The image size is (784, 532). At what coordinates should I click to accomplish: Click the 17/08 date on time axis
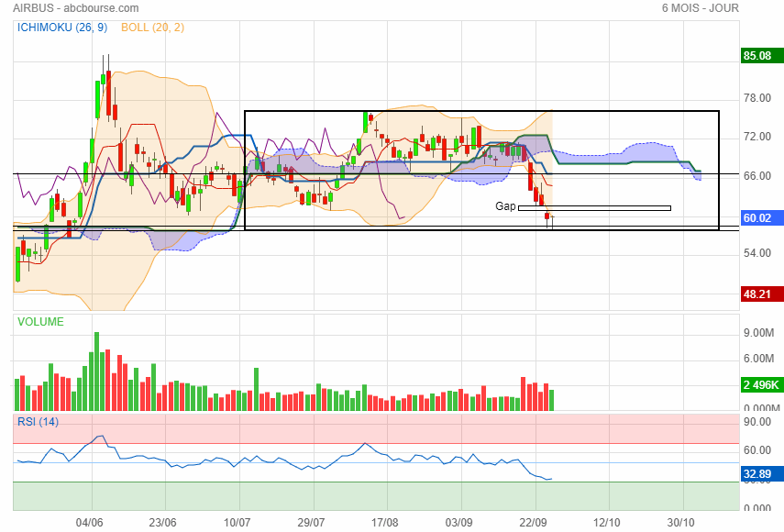385,523
